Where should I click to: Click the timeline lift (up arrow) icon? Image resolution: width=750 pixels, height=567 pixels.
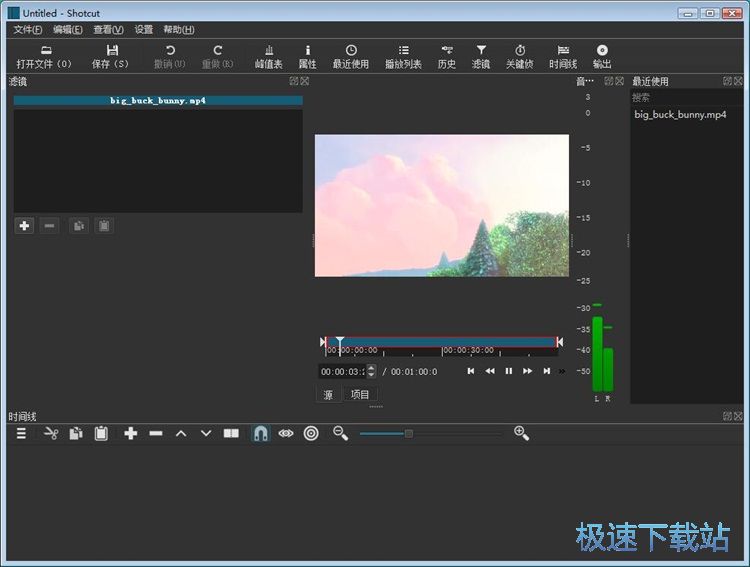pos(181,433)
